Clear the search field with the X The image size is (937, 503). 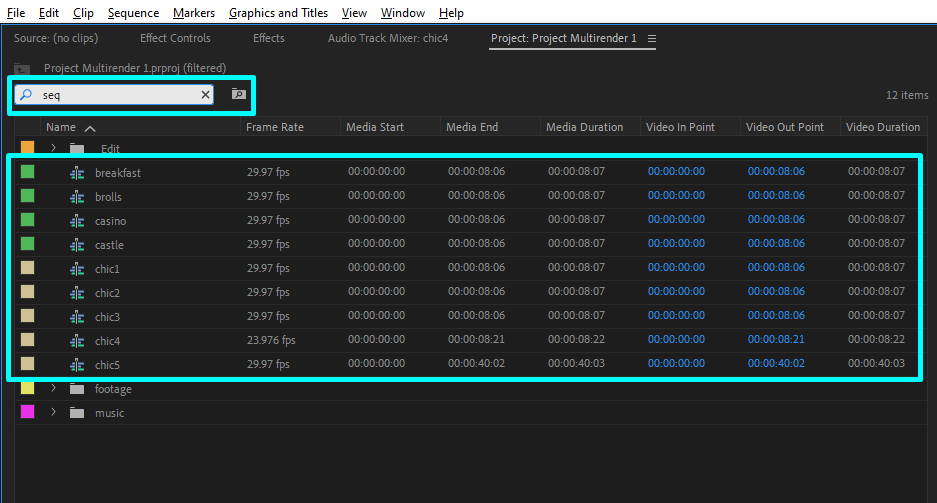(205, 94)
